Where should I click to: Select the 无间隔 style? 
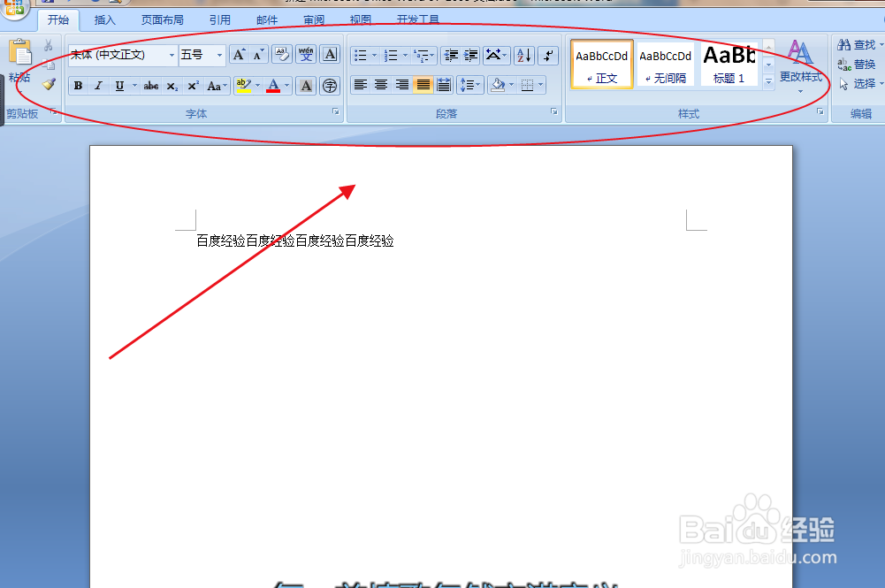666,65
